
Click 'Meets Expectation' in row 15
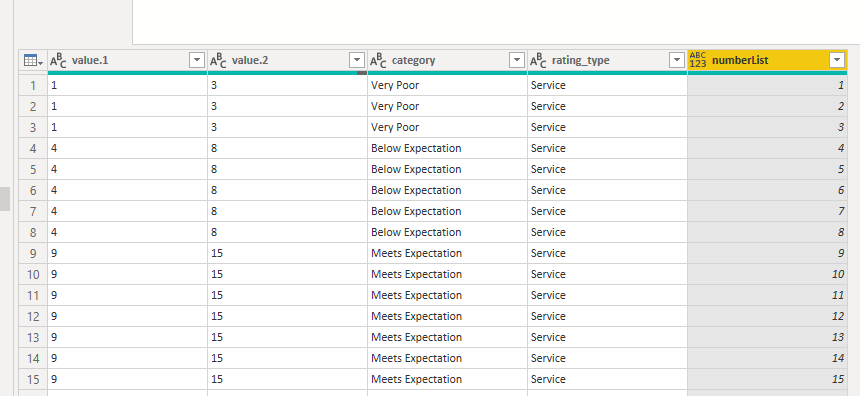click(416, 380)
